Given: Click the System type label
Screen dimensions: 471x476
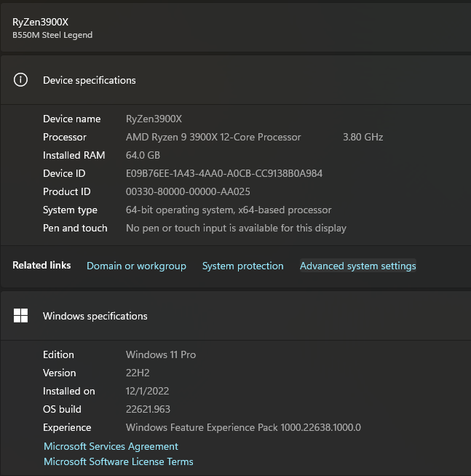Looking at the screenshot, I should click(70, 210).
